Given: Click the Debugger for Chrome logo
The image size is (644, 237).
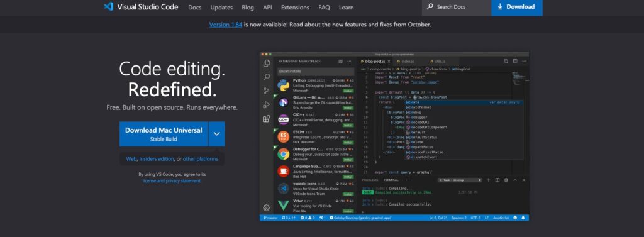Looking at the screenshot, I should (x=284, y=154).
